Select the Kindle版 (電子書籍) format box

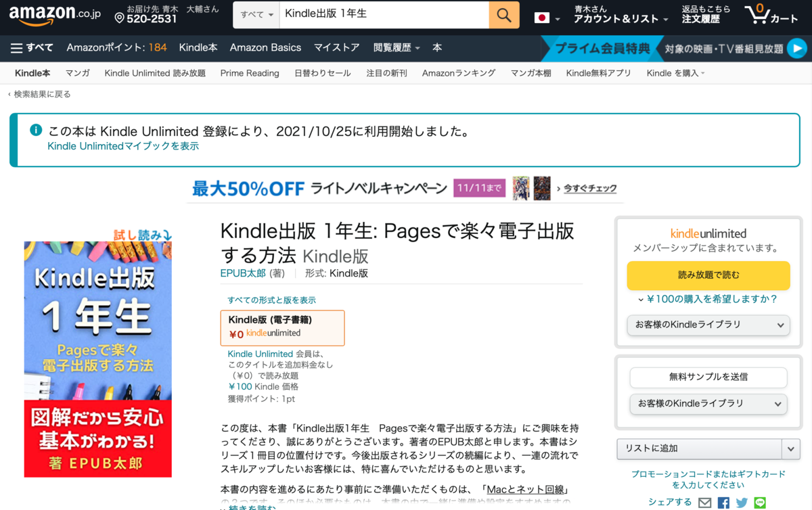coord(283,327)
